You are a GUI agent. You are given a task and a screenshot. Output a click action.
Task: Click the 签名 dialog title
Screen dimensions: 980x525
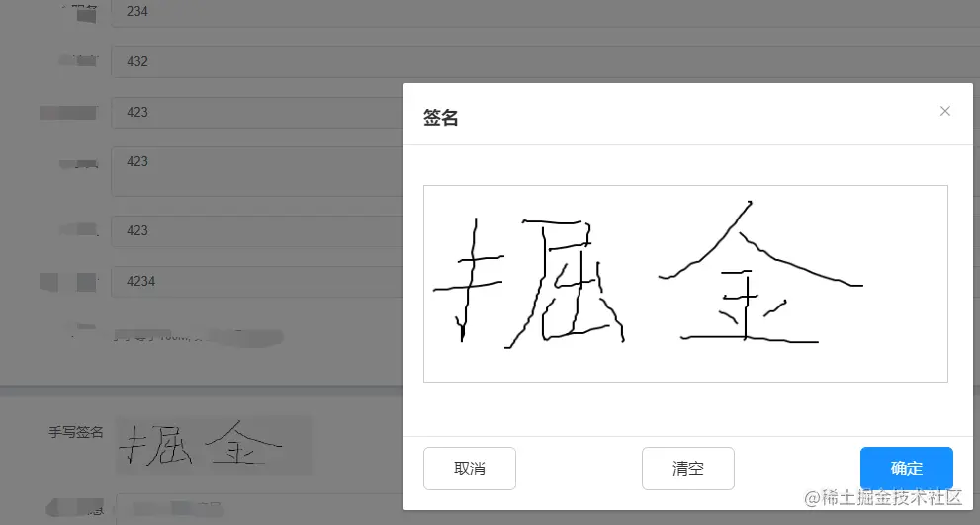tap(441, 117)
